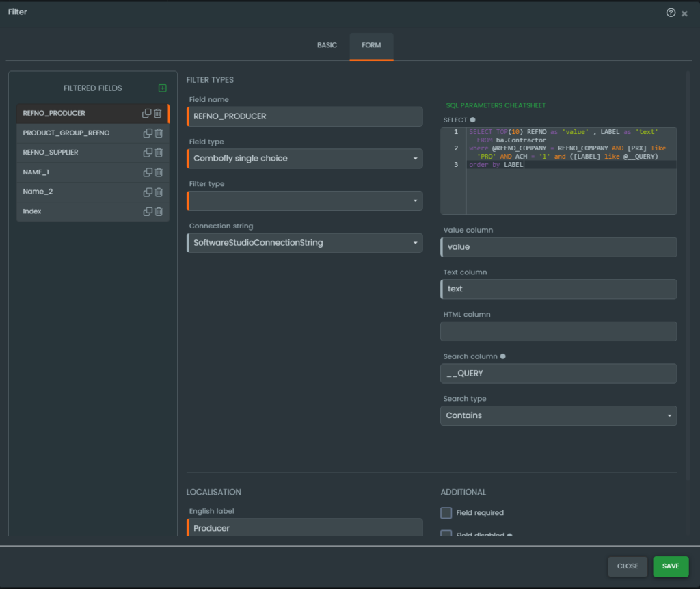This screenshot has height=589, width=700.
Task: Copy the REFNO_SUPPLIER field entry
Action: tap(147, 153)
